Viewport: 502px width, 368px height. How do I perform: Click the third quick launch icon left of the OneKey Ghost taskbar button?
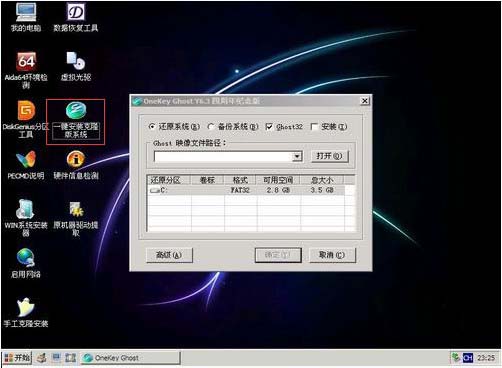70,358
